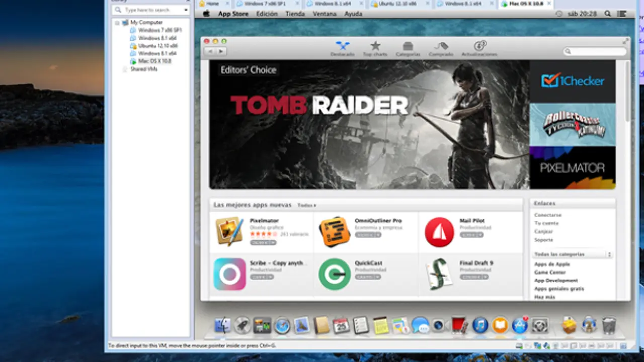This screenshot has width=644, height=362.
Task: Open the Trash in the dock
Action: click(609, 325)
